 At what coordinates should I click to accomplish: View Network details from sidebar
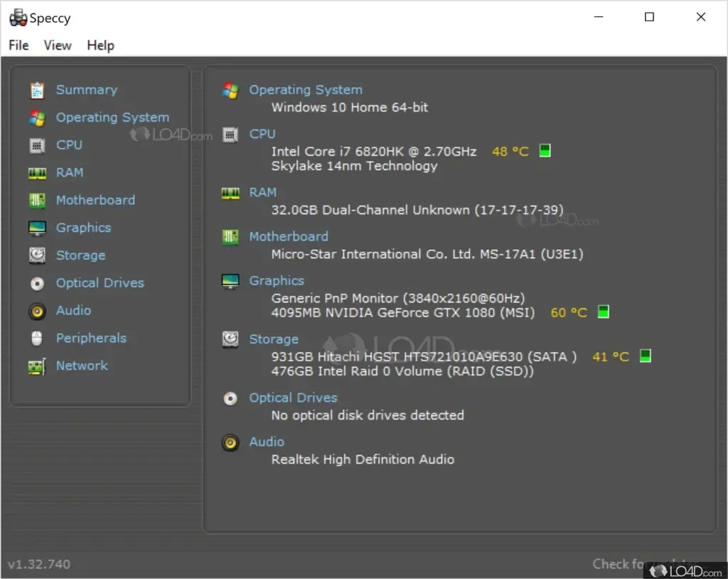pos(82,366)
